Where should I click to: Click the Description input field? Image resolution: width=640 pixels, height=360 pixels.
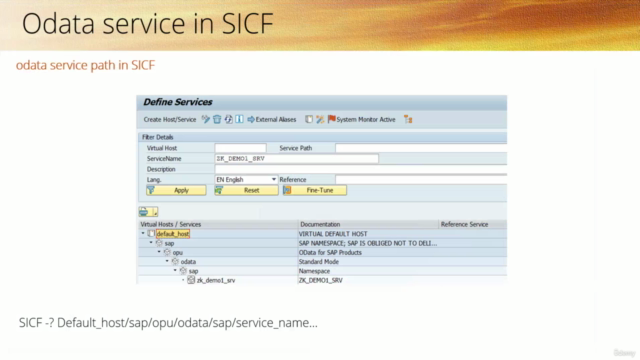click(361, 169)
